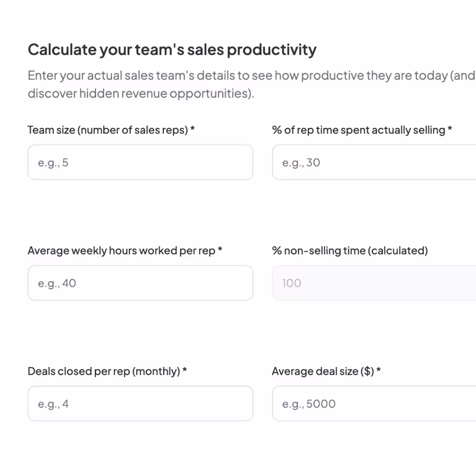This screenshot has height=476, width=476.
Task: Click the '% of rep time spent actually selling' label
Action: click(358, 130)
